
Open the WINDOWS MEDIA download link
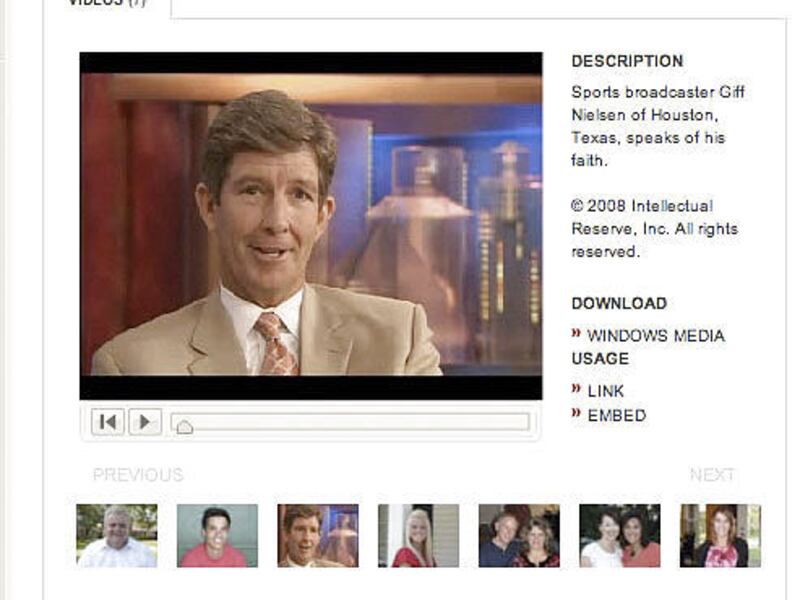click(655, 336)
